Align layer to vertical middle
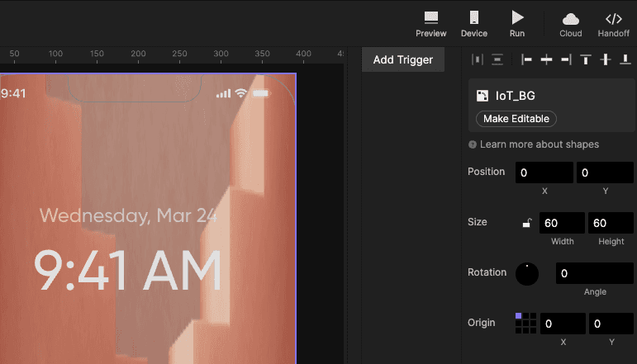637x364 pixels. [x=606, y=59]
